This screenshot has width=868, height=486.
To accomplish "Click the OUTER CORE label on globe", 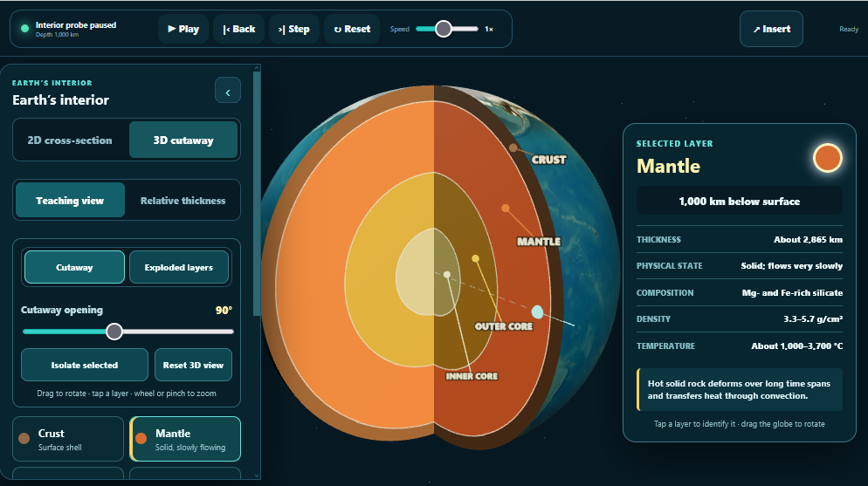I will point(504,327).
